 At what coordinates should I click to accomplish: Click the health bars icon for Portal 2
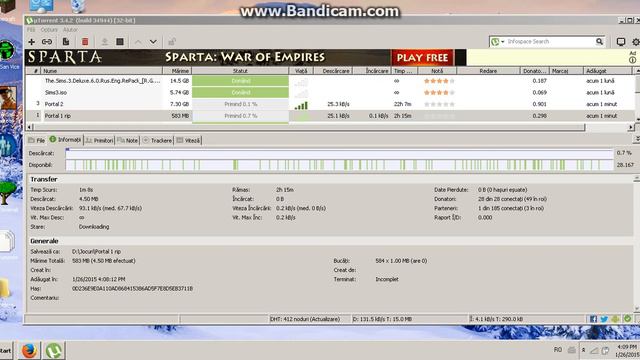[301, 105]
